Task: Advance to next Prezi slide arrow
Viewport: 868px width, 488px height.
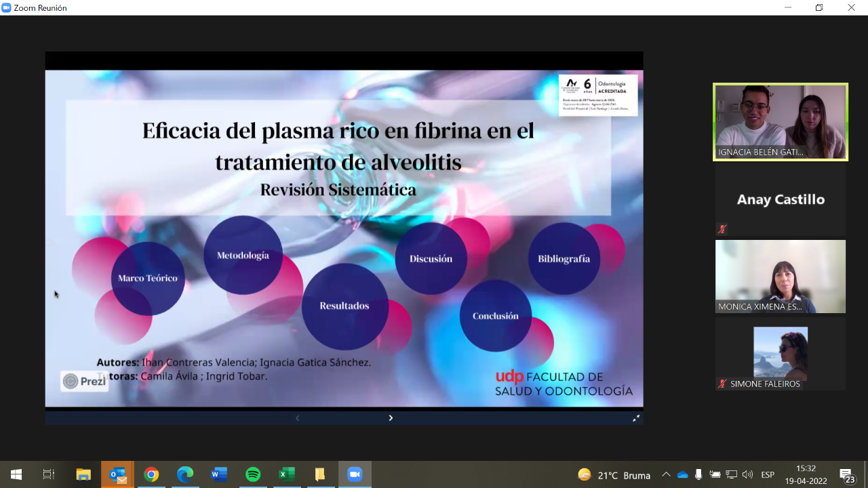Action: click(x=391, y=418)
